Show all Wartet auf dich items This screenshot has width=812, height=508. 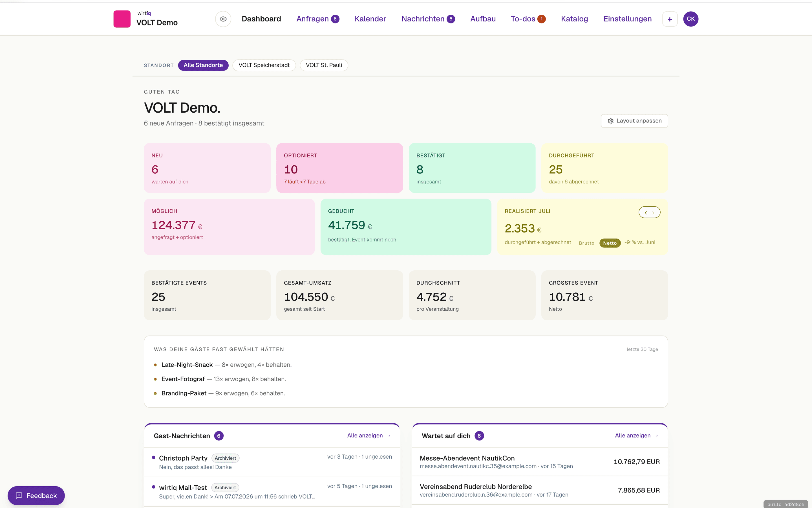pyautogui.click(x=636, y=435)
